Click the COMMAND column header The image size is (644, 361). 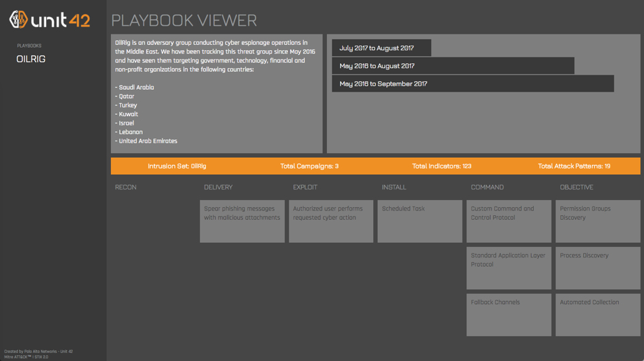[487, 187]
